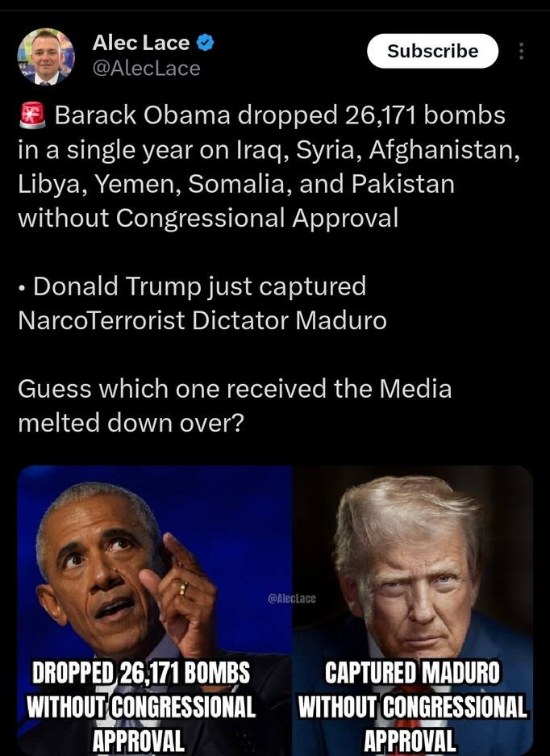This screenshot has height=756, width=550.
Task: Click the blue verified checkmark badge
Action: 205,43
